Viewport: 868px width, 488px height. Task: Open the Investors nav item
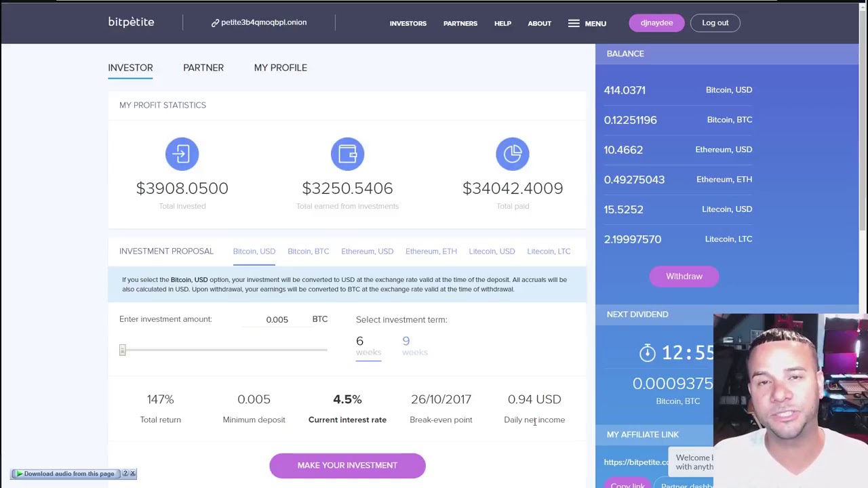[x=408, y=23]
